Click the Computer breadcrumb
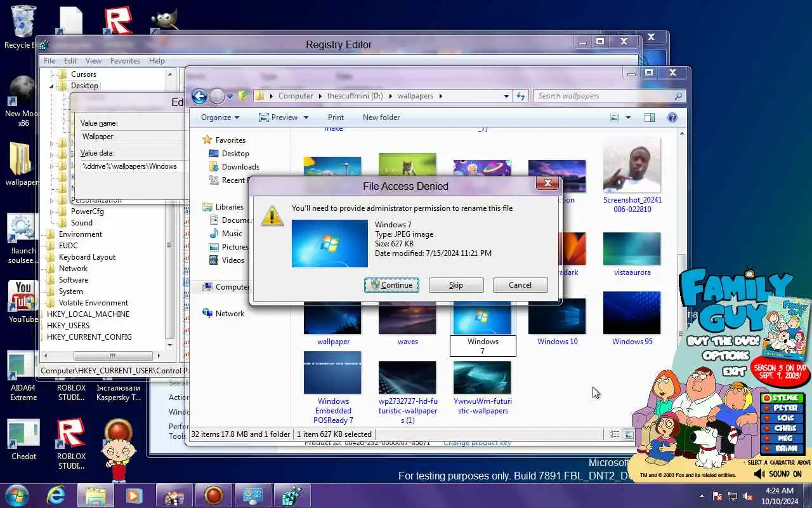The height and width of the screenshot is (508, 812). [296, 96]
